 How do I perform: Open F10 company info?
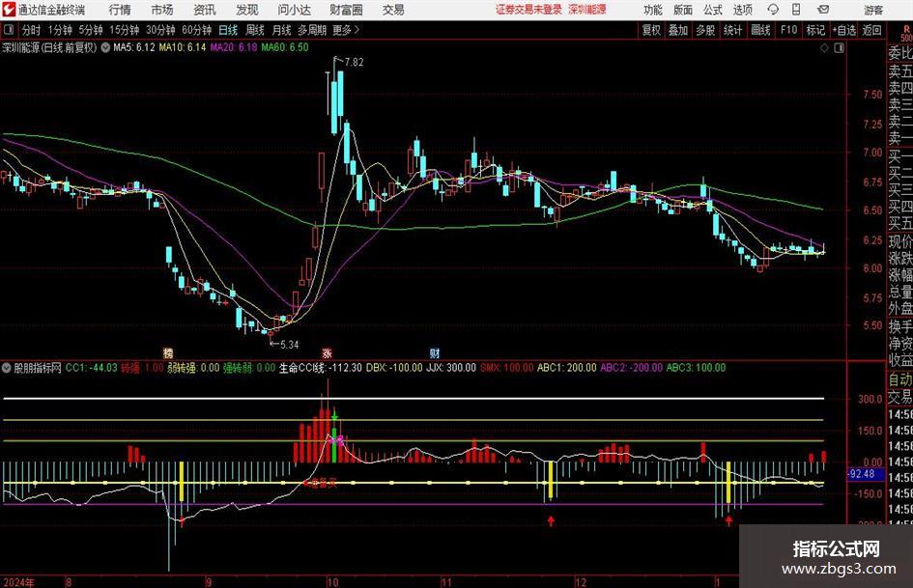pos(789,30)
